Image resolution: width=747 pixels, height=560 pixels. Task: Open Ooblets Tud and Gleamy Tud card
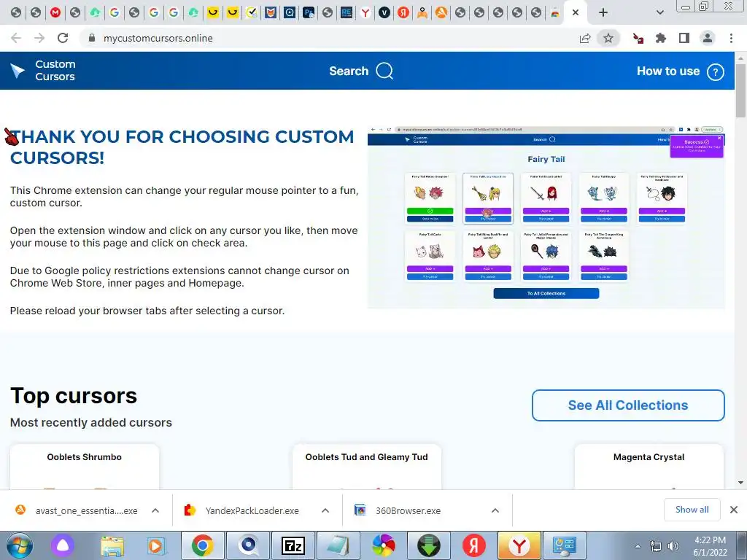point(366,467)
